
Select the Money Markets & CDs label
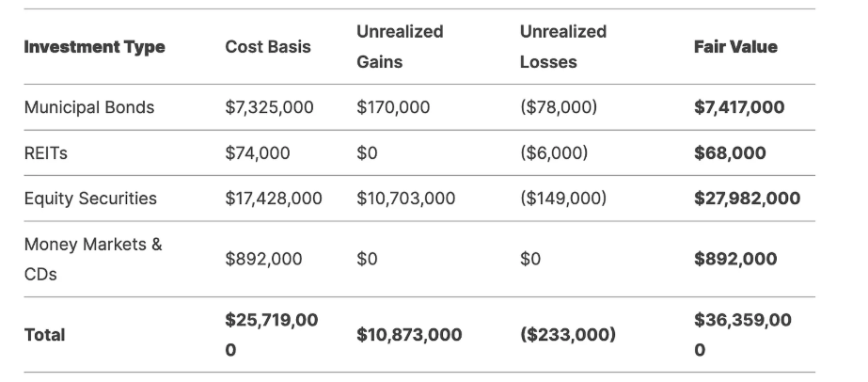(x=93, y=259)
